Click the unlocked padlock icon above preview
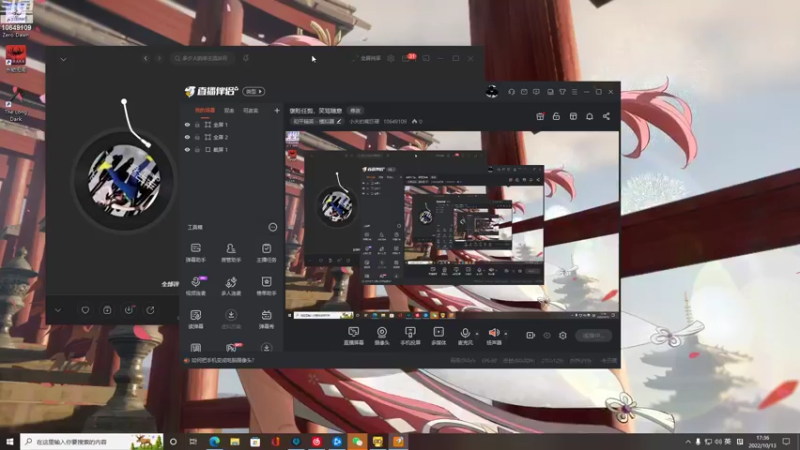Image resolution: width=800 pixels, height=450 pixels. (x=556, y=116)
